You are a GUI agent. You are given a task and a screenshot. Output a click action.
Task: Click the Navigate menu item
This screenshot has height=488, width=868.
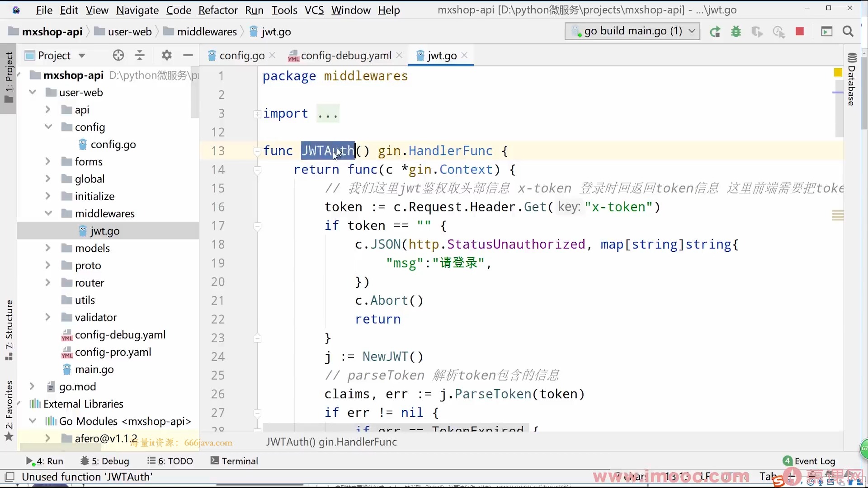pyautogui.click(x=137, y=10)
